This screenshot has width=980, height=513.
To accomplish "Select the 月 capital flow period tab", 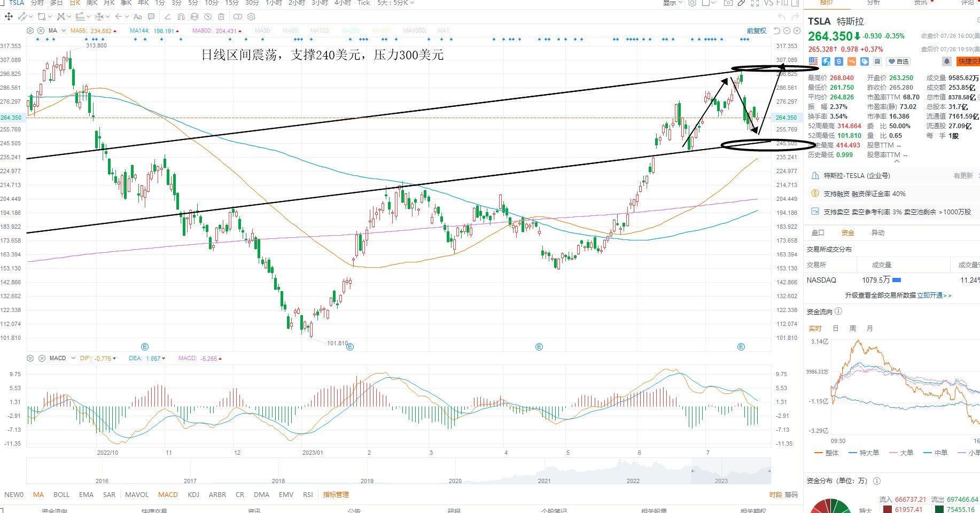I will click(x=870, y=328).
